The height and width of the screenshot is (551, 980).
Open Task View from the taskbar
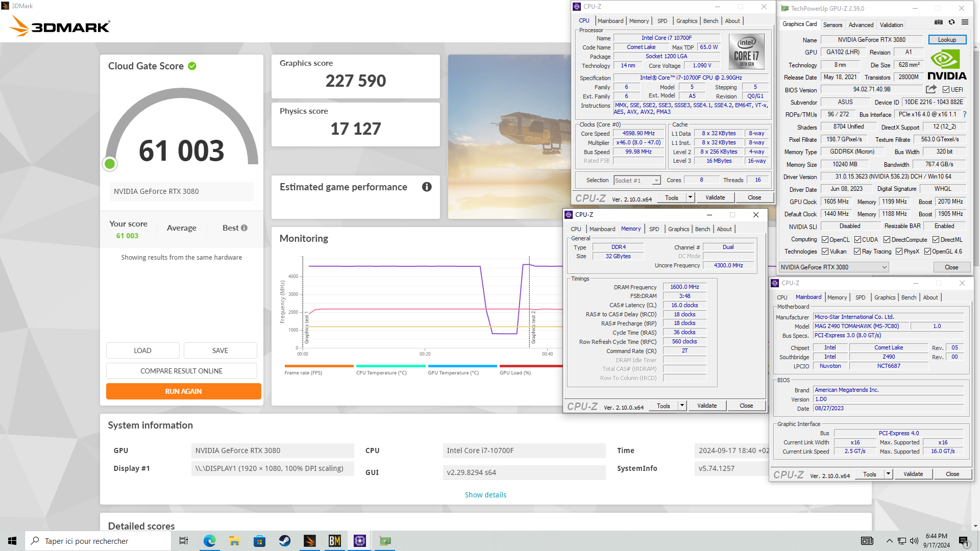(184, 541)
